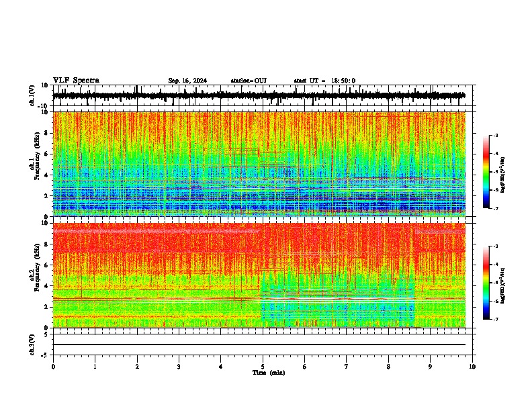Click time axis tick label "7"
Viewport: 532px width, 411px height.
(x=347, y=367)
